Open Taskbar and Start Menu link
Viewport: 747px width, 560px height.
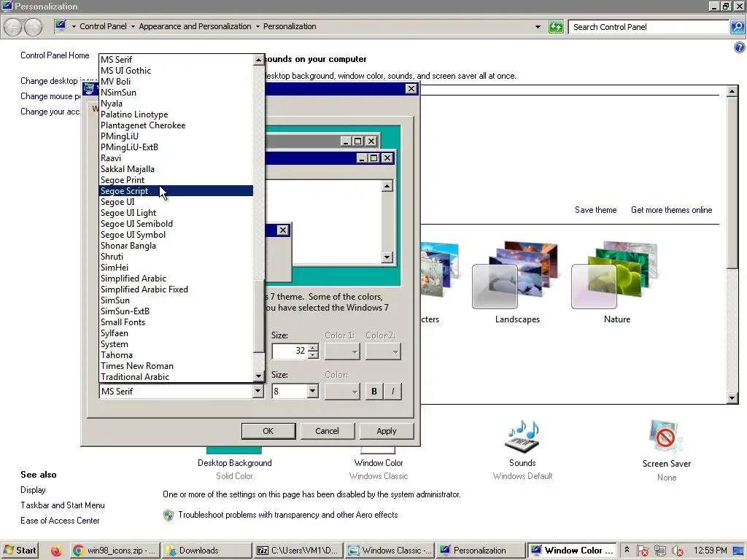pos(63,505)
